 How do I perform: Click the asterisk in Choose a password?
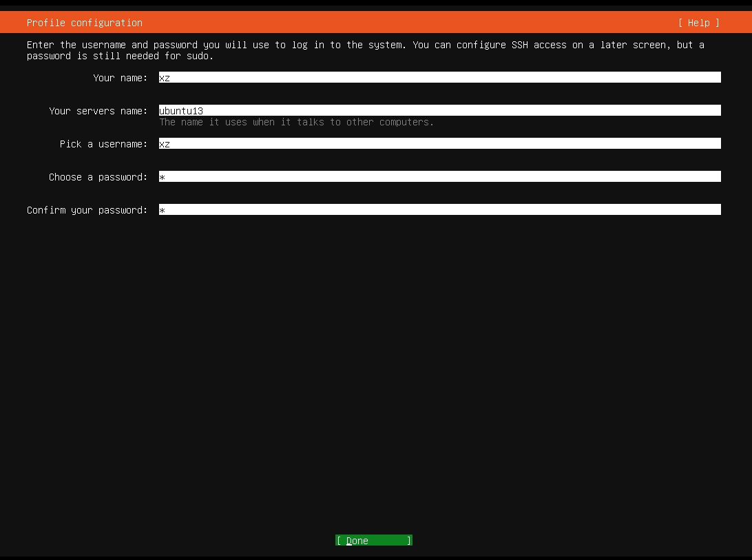tap(162, 178)
